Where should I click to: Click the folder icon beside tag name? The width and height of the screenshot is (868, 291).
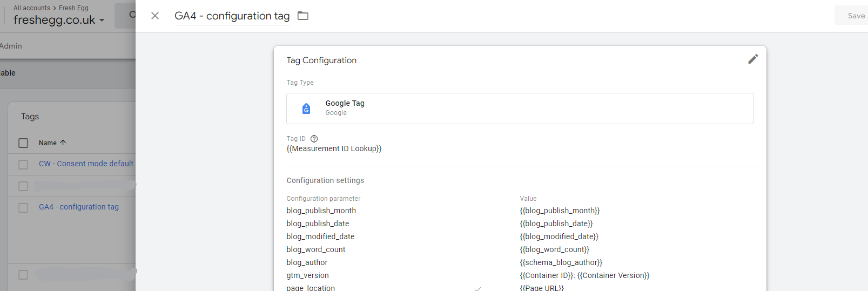point(303,16)
